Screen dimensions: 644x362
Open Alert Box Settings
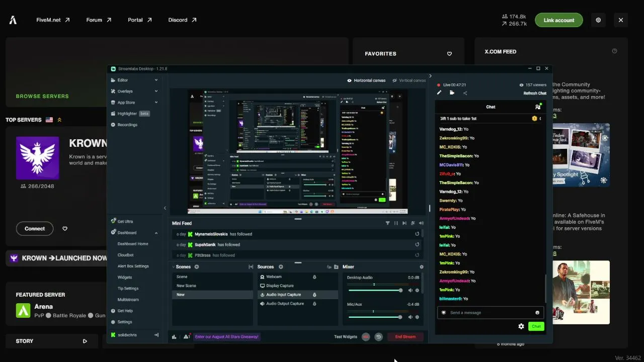point(133,266)
